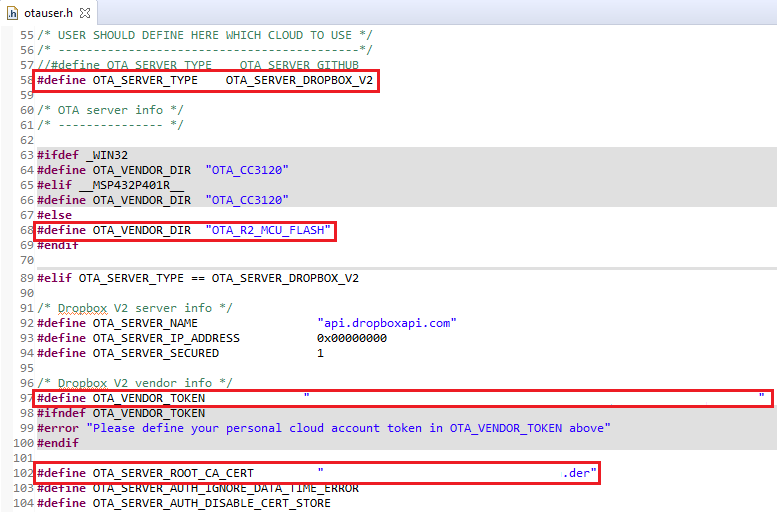Click "Dropbox V2 server info" comment
Image resolution: width=777 pixels, height=512 pixels.
coord(135,308)
